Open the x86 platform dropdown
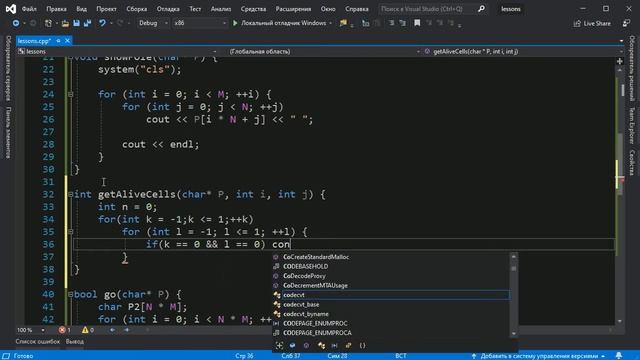 [x=200, y=23]
